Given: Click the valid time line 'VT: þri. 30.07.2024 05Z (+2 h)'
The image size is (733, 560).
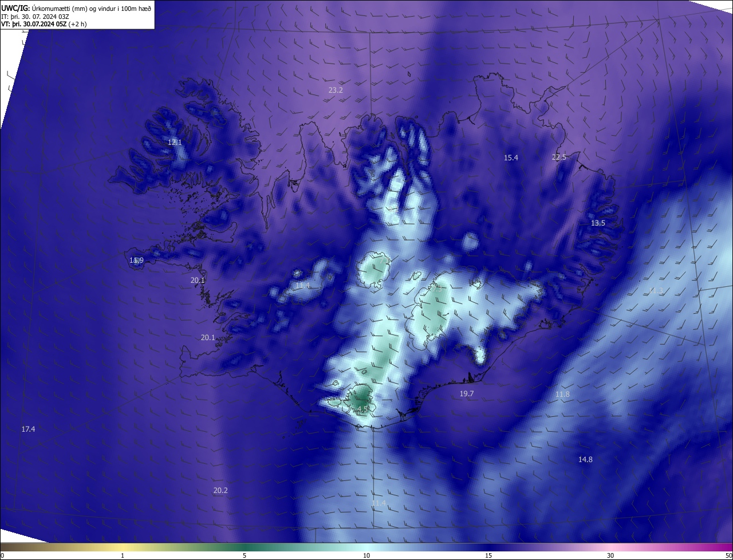Looking at the screenshot, I should coord(44,24).
